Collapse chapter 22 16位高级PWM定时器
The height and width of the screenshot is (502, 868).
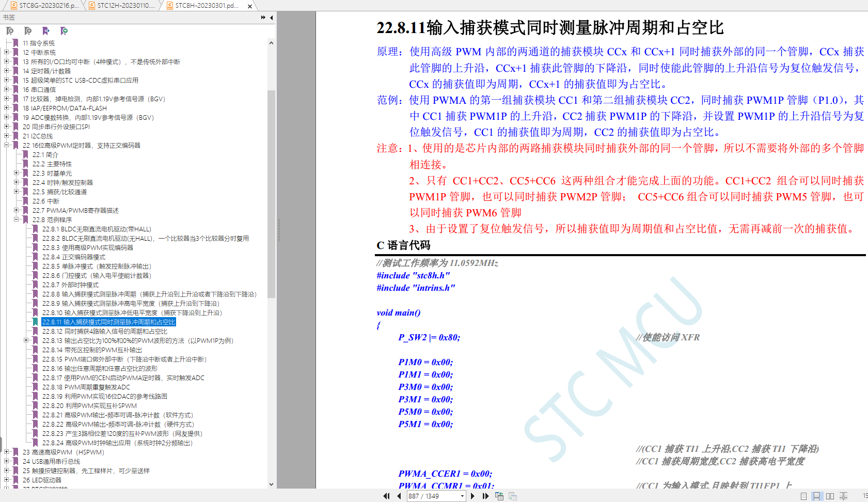click(6, 145)
